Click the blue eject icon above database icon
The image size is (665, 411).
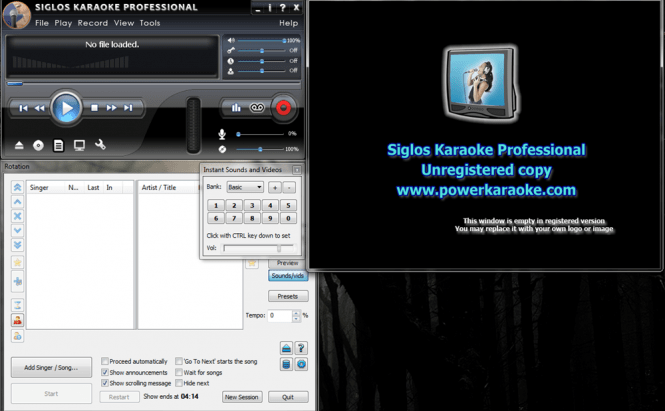[286, 348]
